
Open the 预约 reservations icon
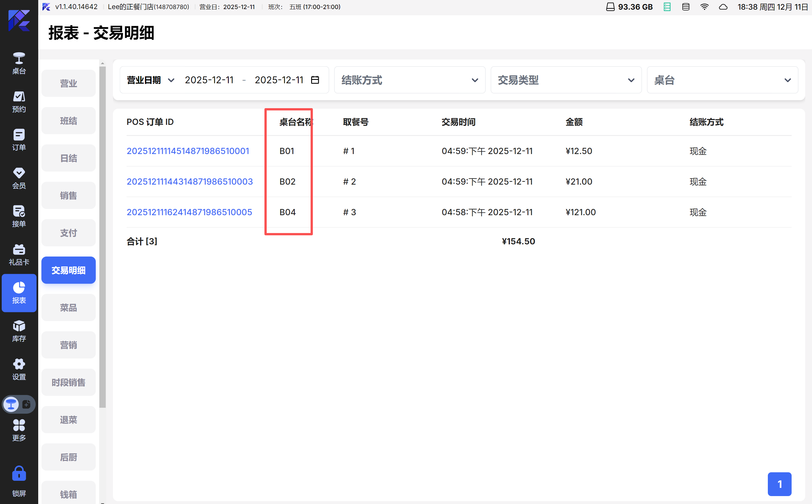point(19,101)
